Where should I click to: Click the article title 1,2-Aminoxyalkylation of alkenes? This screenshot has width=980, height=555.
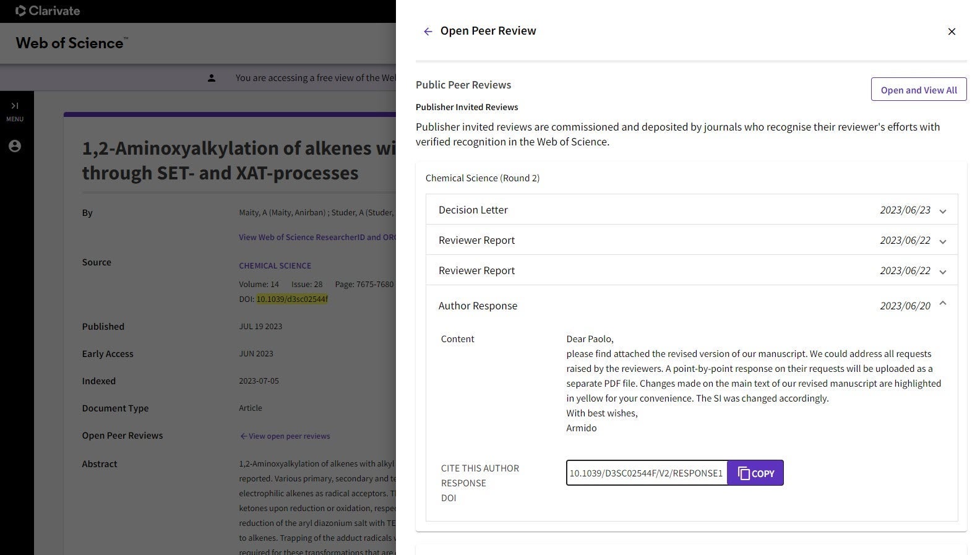tap(239, 160)
